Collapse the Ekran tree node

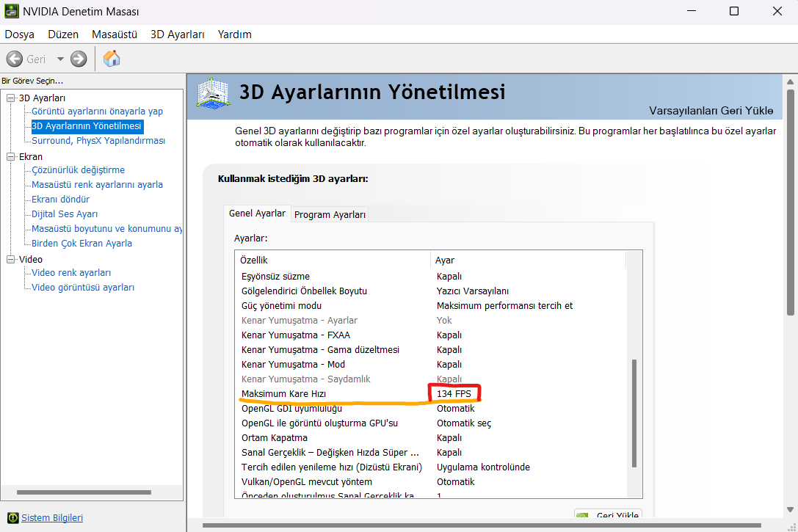click(x=10, y=156)
